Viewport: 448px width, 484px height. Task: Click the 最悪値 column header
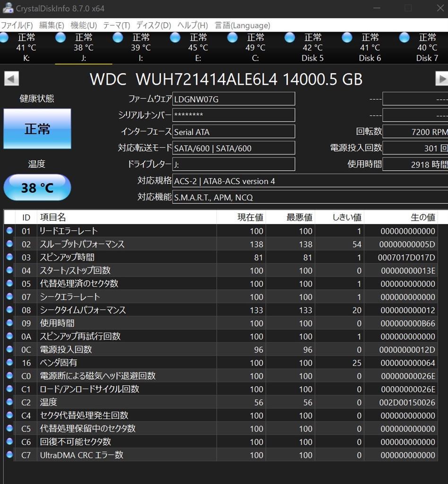[x=290, y=217]
